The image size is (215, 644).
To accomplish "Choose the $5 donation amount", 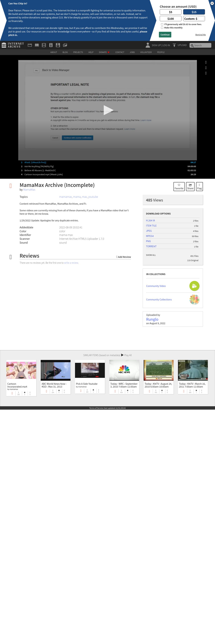I will pos(170,12).
